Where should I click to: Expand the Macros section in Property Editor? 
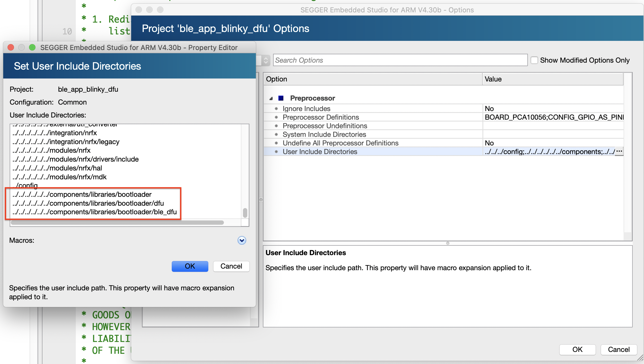pyautogui.click(x=242, y=240)
